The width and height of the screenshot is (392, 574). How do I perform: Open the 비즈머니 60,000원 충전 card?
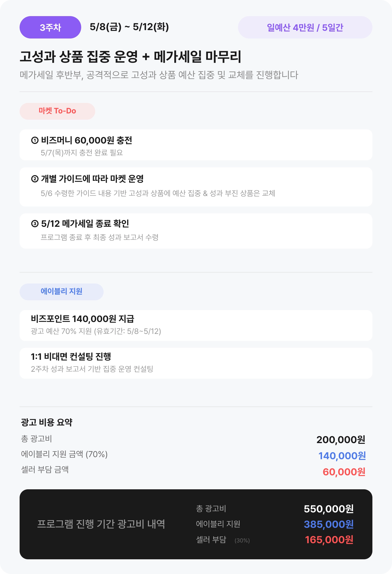click(196, 145)
